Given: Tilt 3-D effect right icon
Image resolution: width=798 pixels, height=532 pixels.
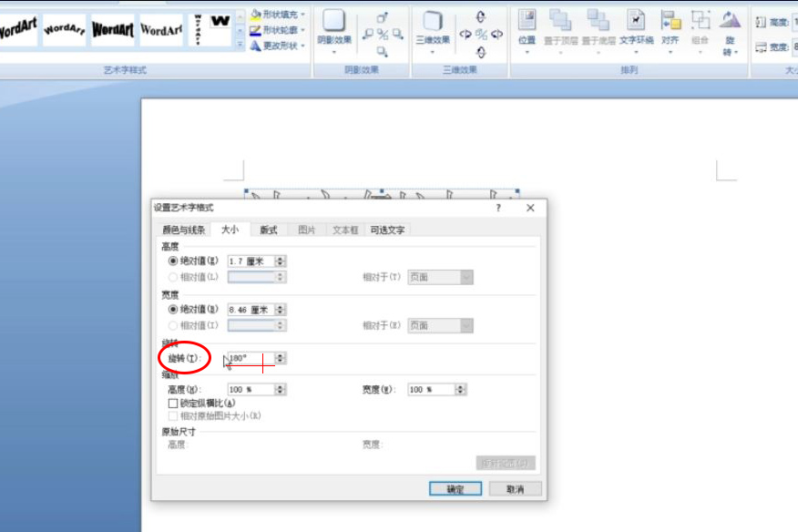Looking at the screenshot, I should click(497, 35).
